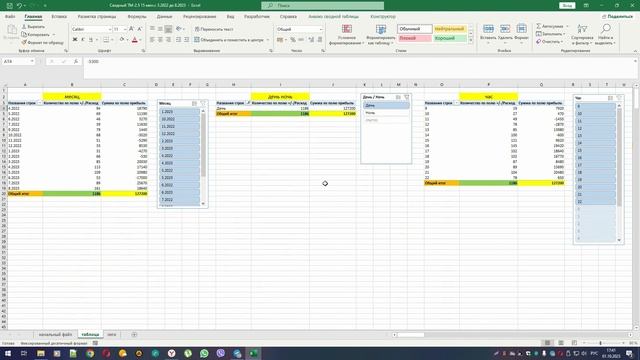Click the insert function fx icon
This screenshot has width=640, height=360.
tap(76, 61)
